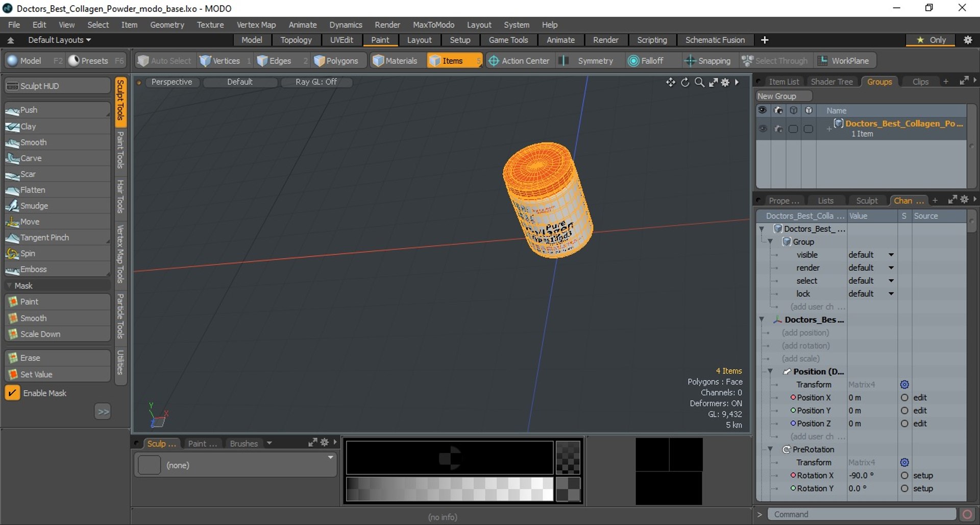Click the Sculpt HUD button

(57, 86)
